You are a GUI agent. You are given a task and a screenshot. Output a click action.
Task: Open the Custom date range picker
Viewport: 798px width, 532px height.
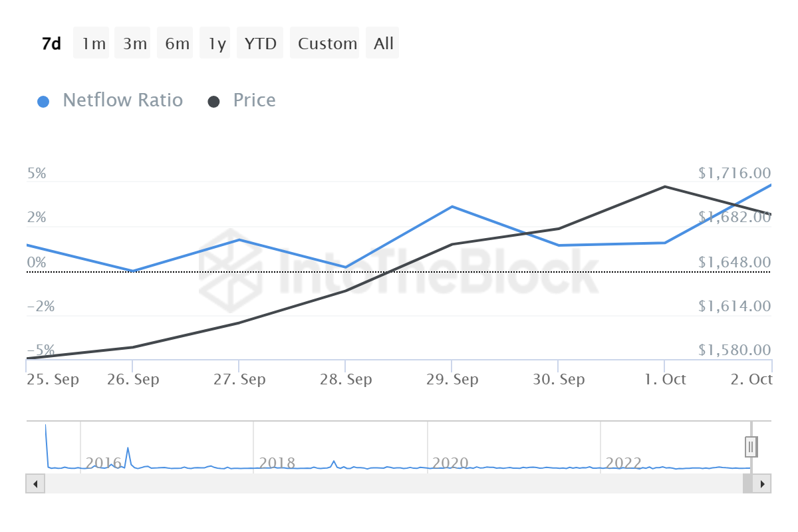click(x=327, y=44)
